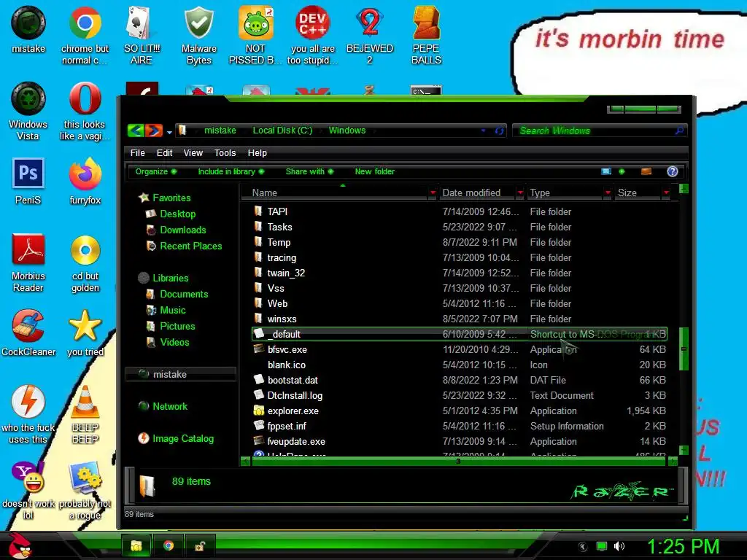
Task: Launch the CockCleaner desktop icon
Action: pos(28,332)
